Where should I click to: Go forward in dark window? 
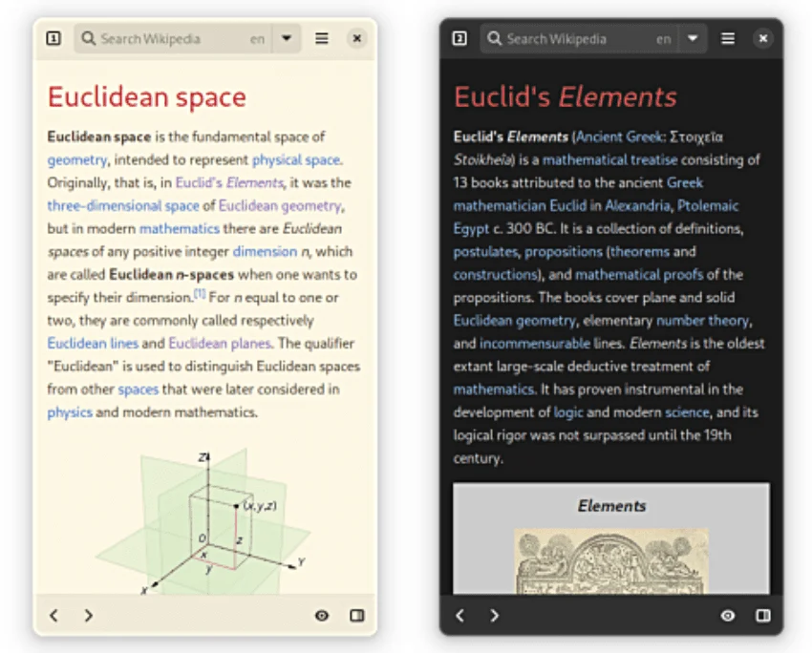(495, 615)
